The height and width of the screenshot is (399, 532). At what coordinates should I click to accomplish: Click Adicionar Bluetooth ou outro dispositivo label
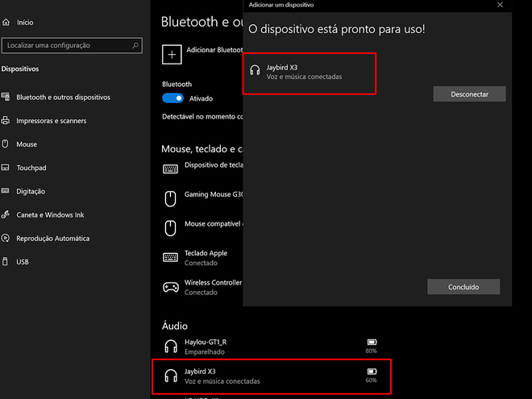tap(214, 50)
